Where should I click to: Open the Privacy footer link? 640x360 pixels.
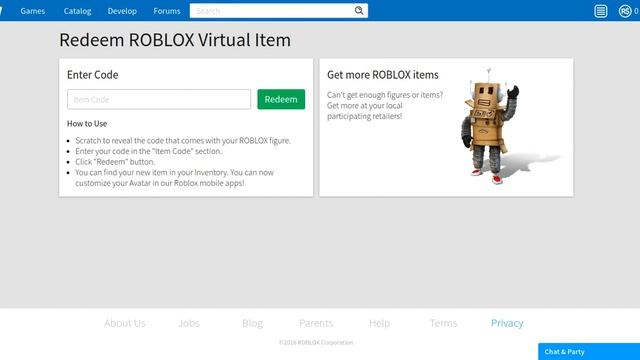(x=507, y=323)
